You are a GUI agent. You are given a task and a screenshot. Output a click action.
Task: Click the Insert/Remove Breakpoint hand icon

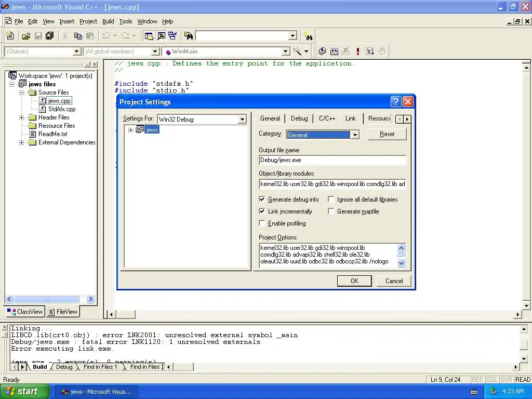click(382, 51)
